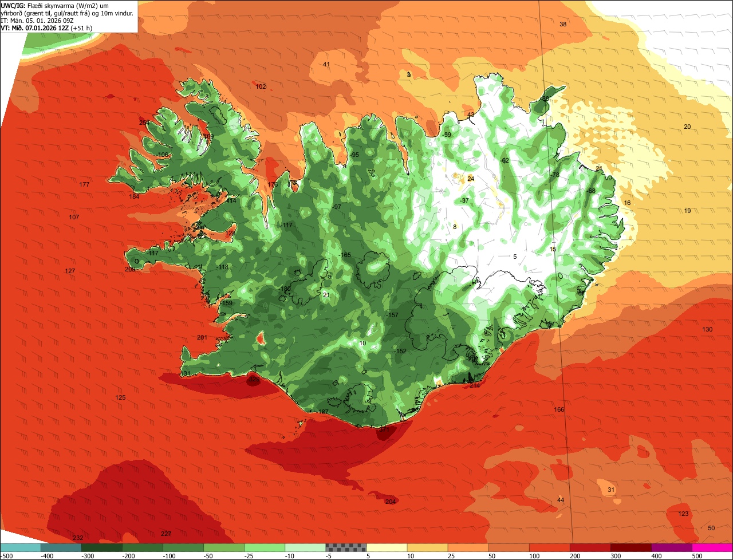The width and height of the screenshot is (733, 560).
Task: Click the value -97 on the map
Action: point(337,207)
